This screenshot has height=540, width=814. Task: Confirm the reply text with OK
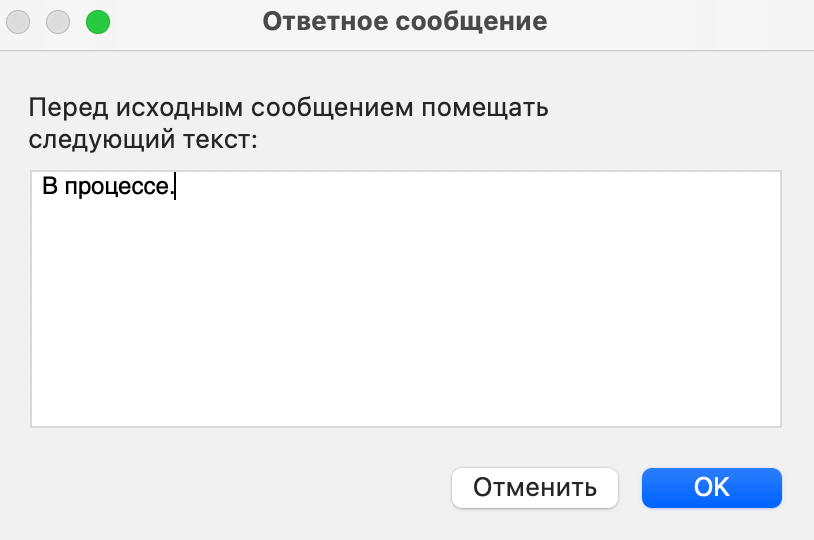click(x=712, y=488)
